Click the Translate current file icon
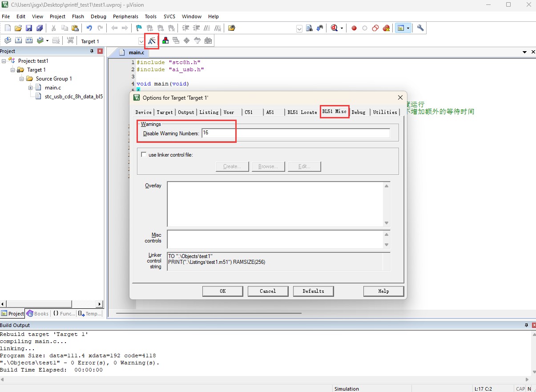The height and width of the screenshot is (392, 536). click(8, 40)
